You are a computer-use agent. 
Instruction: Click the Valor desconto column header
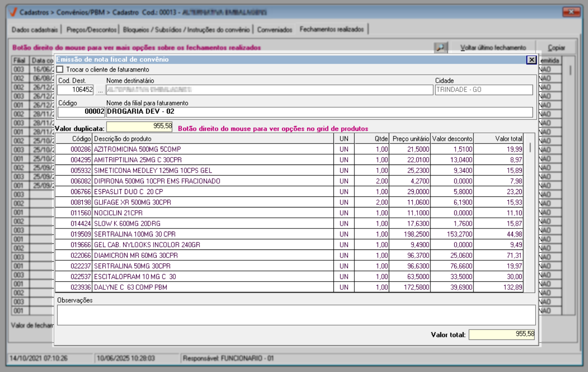(451, 139)
